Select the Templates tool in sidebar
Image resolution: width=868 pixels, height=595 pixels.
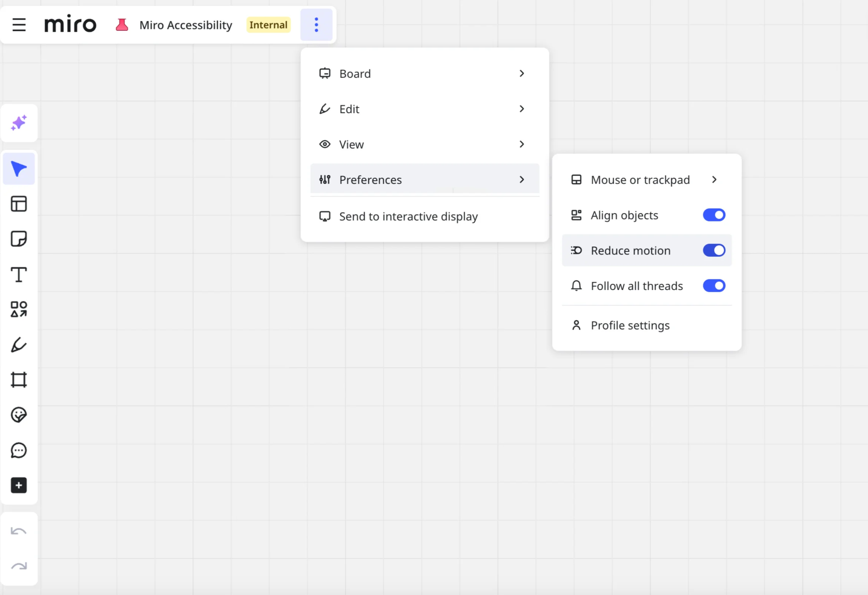19,204
